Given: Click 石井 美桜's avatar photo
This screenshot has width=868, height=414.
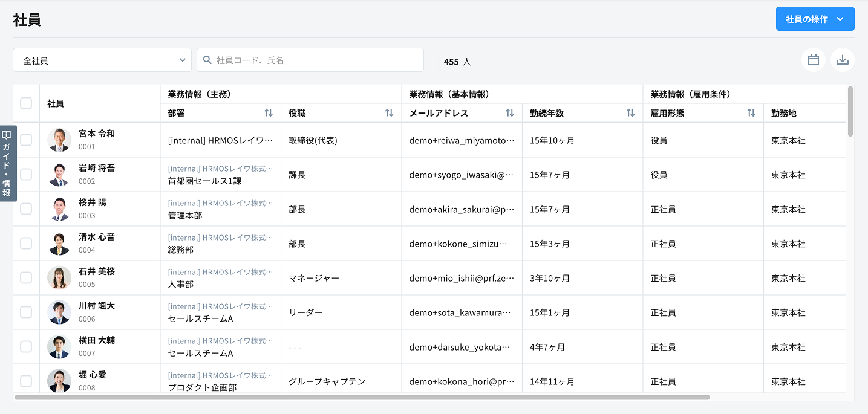Looking at the screenshot, I should tap(59, 278).
